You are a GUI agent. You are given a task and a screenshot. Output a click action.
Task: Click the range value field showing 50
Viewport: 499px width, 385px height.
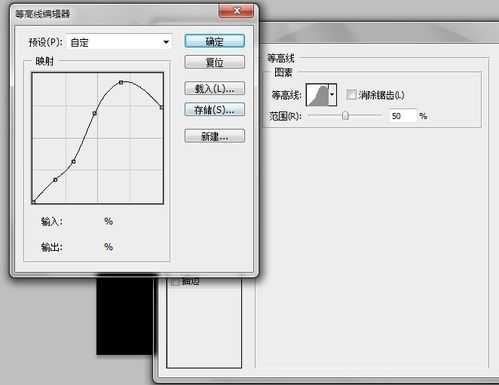tap(402, 116)
